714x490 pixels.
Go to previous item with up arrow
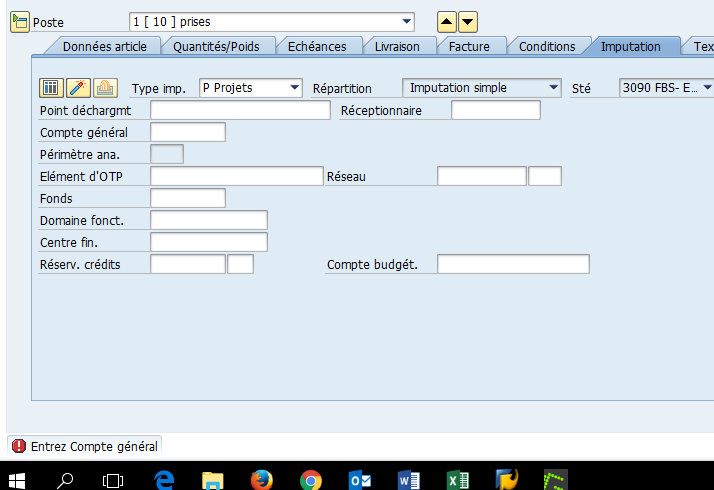point(446,22)
